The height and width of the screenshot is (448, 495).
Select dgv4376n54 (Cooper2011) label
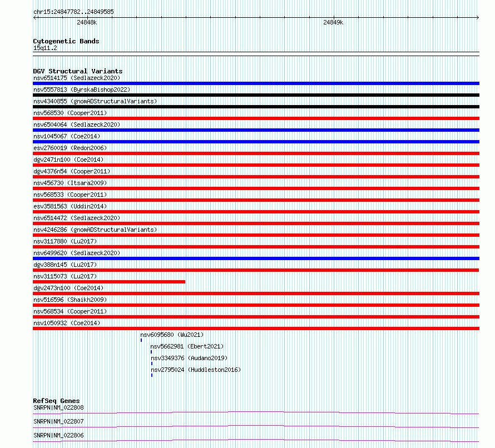72,171
